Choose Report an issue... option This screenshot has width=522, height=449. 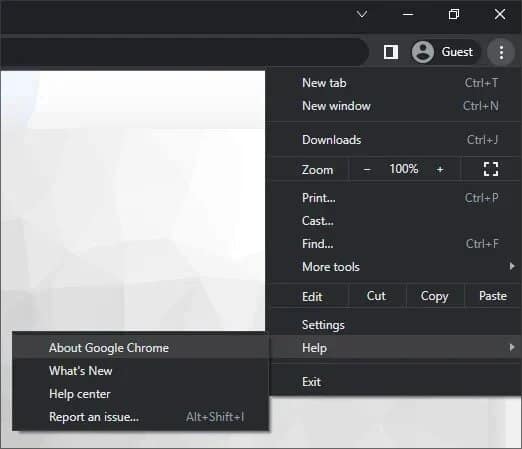point(140,417)
